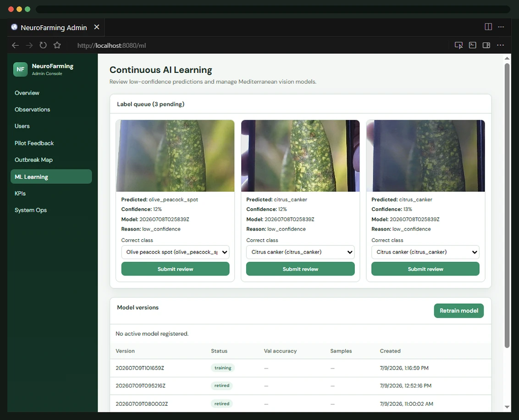Click version 20260709T080002Z row
519x420 pixels.
click(301, 404)
